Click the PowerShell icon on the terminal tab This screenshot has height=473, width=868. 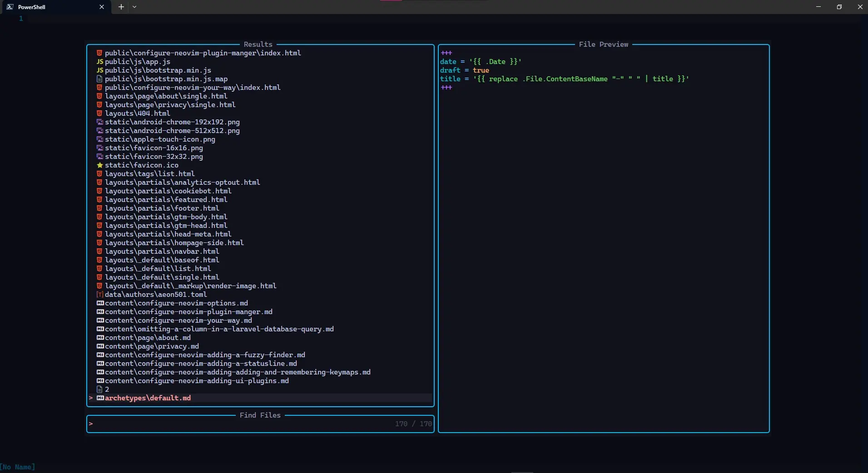pos(9,7)
